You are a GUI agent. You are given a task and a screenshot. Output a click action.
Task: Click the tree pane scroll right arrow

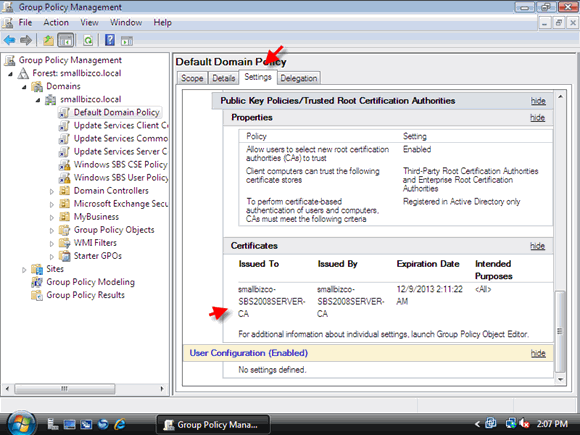(x=162, y=389)
